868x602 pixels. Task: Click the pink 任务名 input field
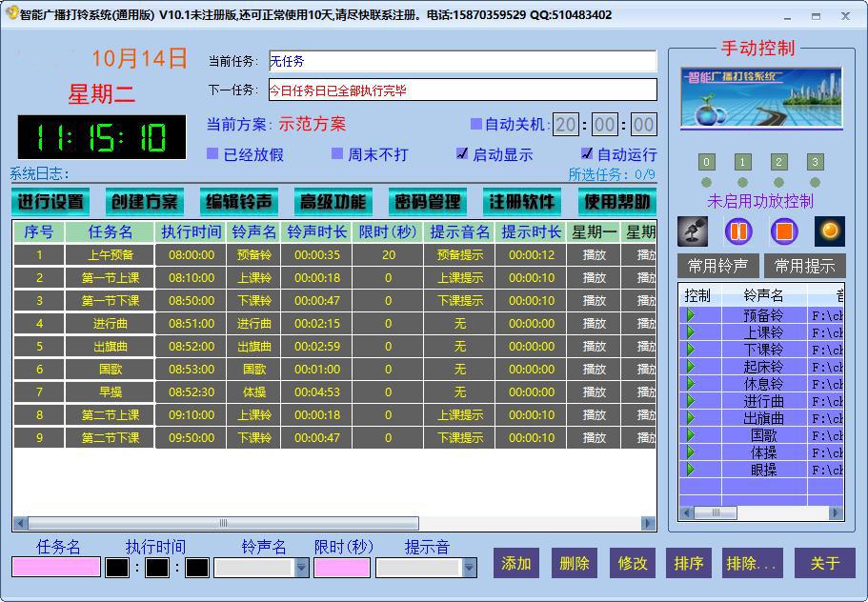(56, 567)
